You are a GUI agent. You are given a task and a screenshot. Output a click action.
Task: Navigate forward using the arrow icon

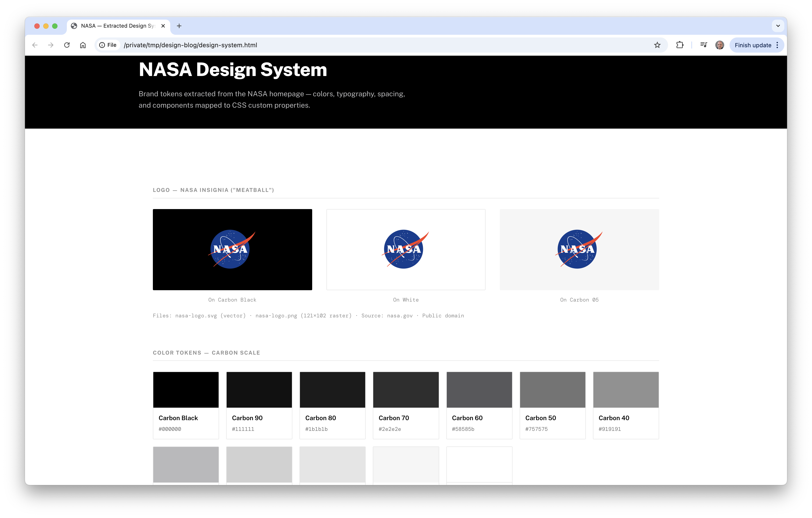(x=51, y=45)
